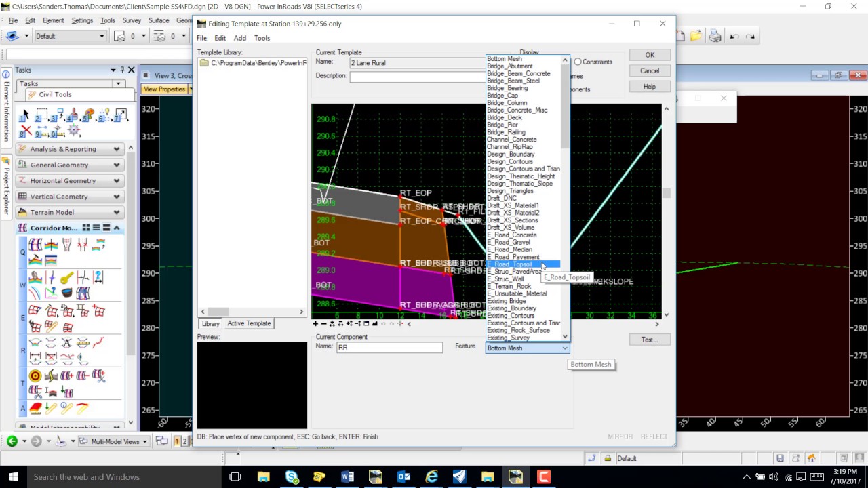Select the Constraints radio button
This screenshot has width=868, height=488.
[x=578, y=62]
